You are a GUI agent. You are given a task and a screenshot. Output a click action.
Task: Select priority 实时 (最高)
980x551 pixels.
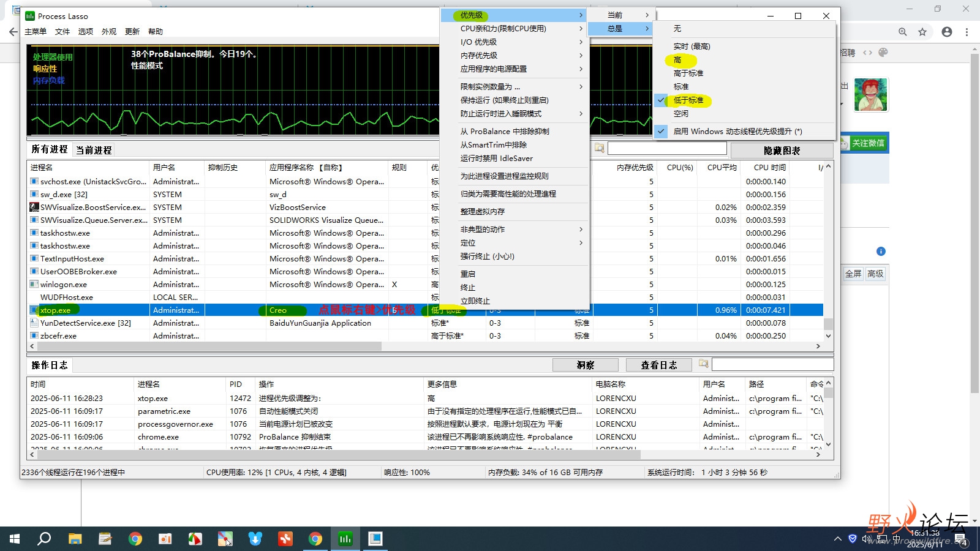[744, 47]
